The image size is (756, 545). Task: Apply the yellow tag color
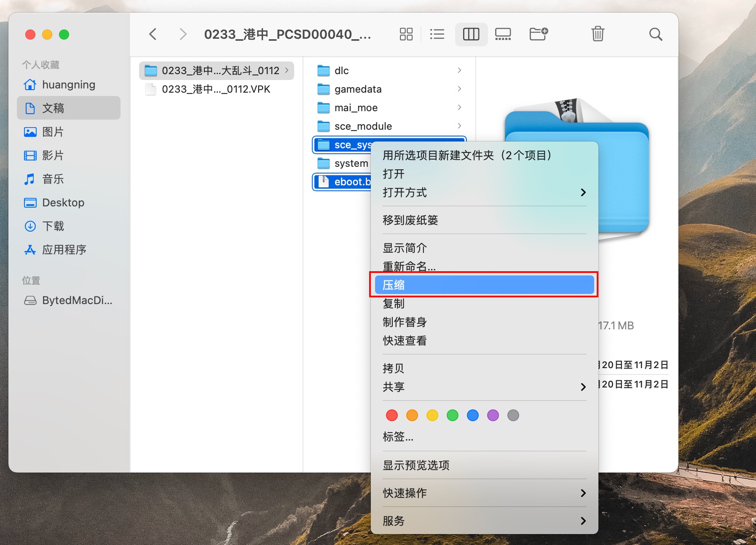coord(432,415)
